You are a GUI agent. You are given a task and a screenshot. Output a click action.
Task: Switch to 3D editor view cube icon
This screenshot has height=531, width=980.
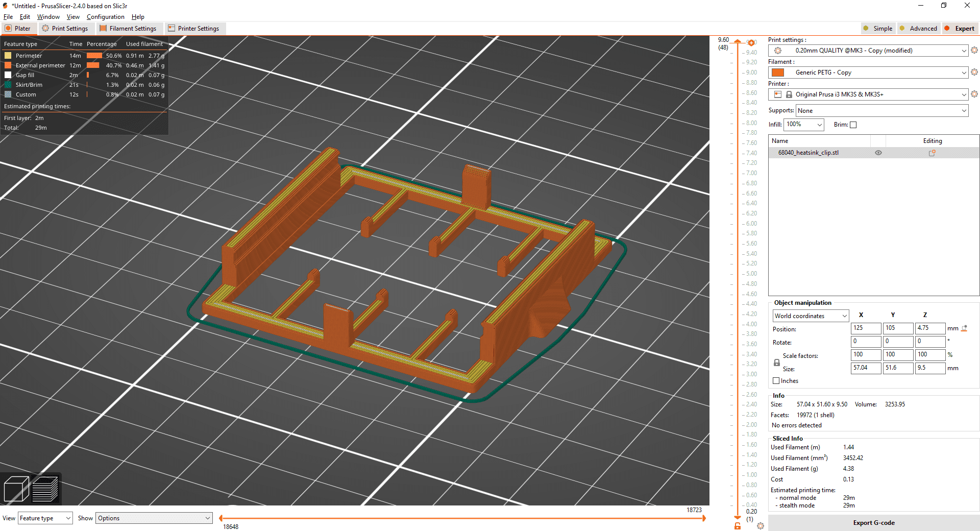tap(16, 489)
